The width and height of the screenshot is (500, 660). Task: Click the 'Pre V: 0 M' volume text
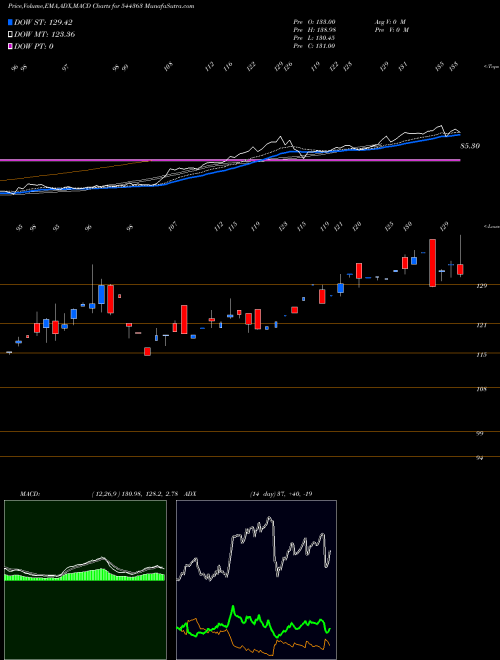[x=391, y=30]
